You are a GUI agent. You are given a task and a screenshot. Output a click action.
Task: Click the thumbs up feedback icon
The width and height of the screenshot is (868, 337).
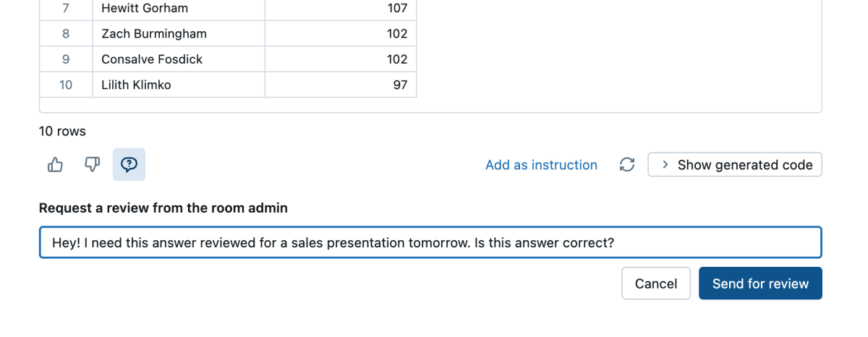(x=55, y=165)
